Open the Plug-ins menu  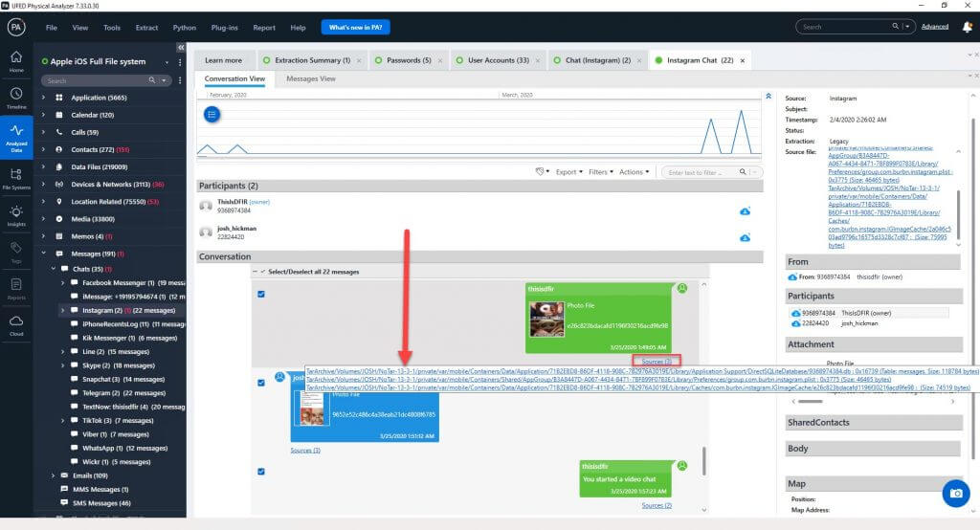(x=224, y=28)
